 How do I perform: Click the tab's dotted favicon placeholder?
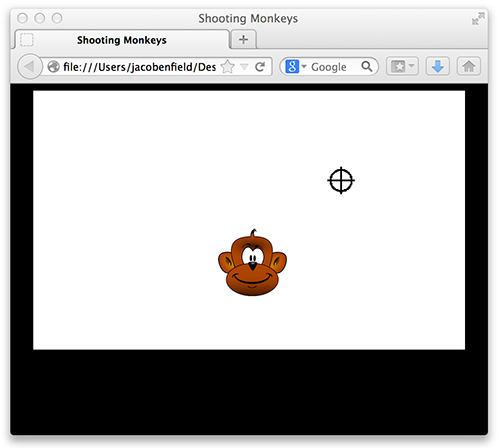27,40
